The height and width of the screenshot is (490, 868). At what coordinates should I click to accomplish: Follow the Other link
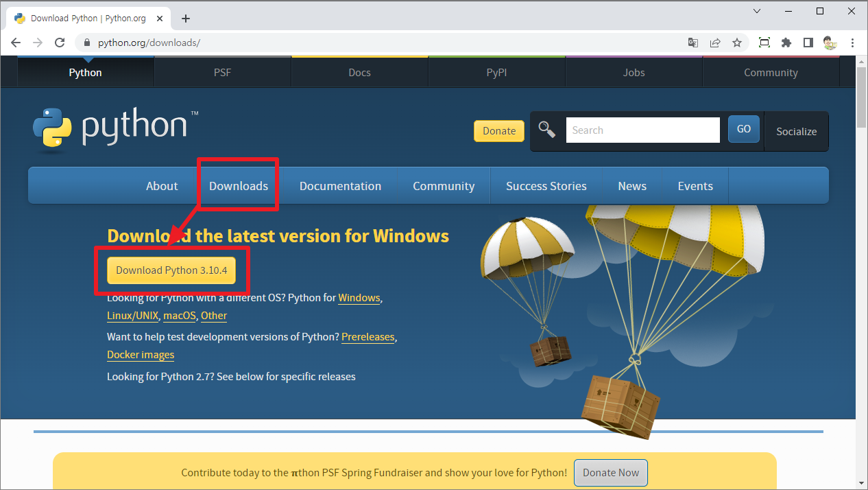pyautogui.click(x=214, y=316)
